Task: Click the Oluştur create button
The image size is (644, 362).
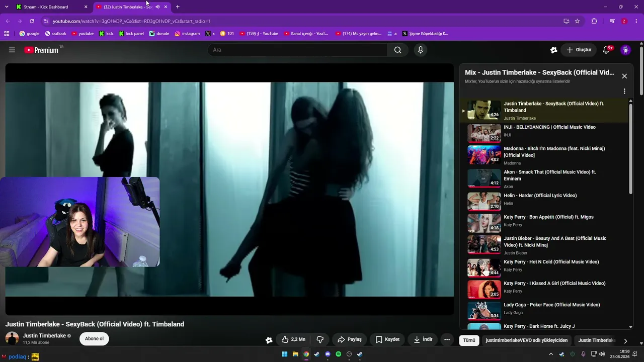Action: pos(579,50)
